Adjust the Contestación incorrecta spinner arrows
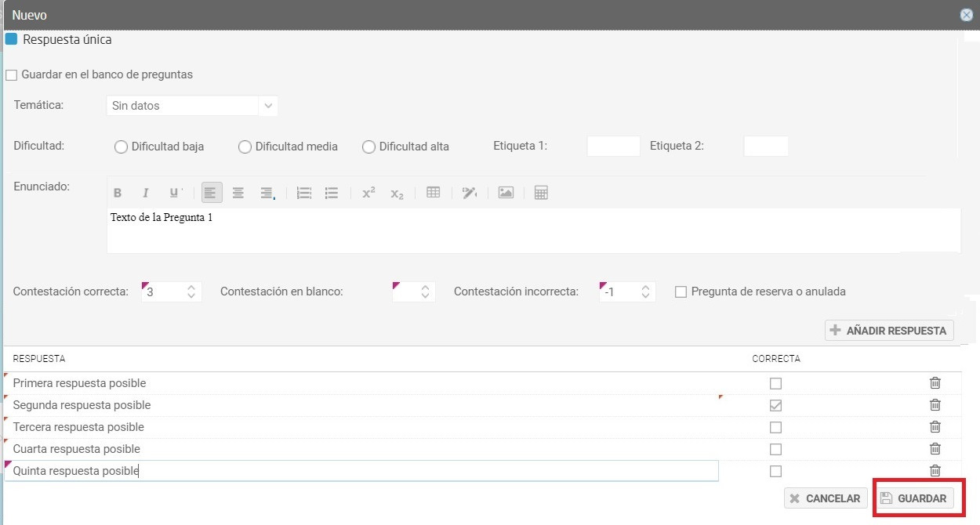This screenshot has height=525, width=980. pos(644,291)
